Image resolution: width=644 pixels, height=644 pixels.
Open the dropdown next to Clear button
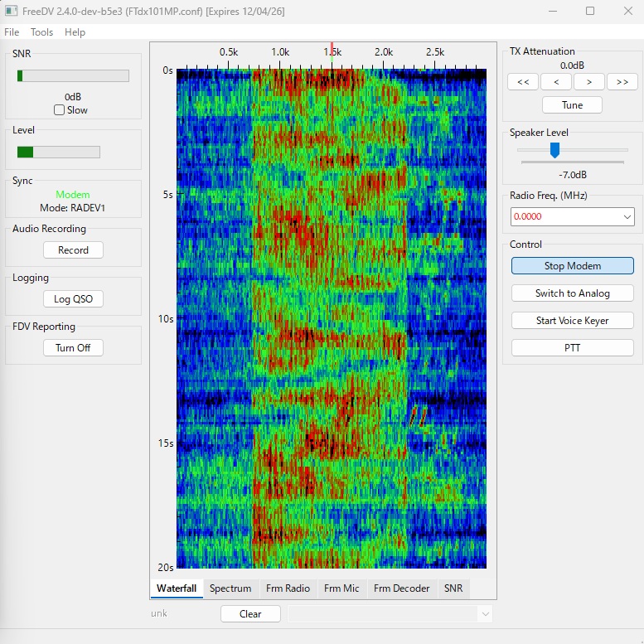tap(486, 614)
